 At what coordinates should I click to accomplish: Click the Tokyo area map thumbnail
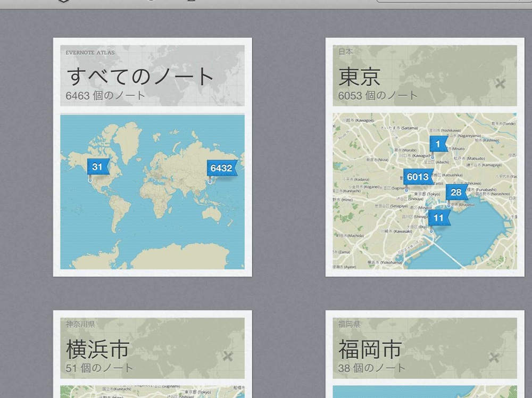click(x=425, y=191)
